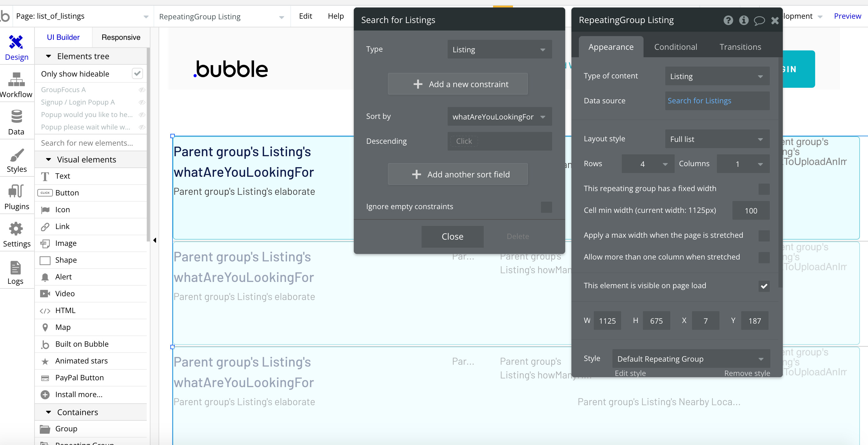
Task: Switch to the Conditional tab
Action: tap(675, 47)
